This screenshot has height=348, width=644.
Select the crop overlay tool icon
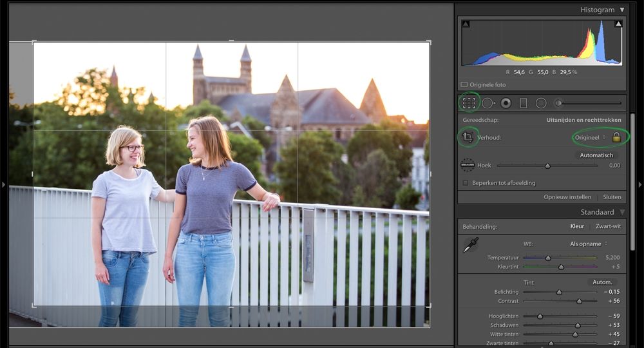[469, 103]
